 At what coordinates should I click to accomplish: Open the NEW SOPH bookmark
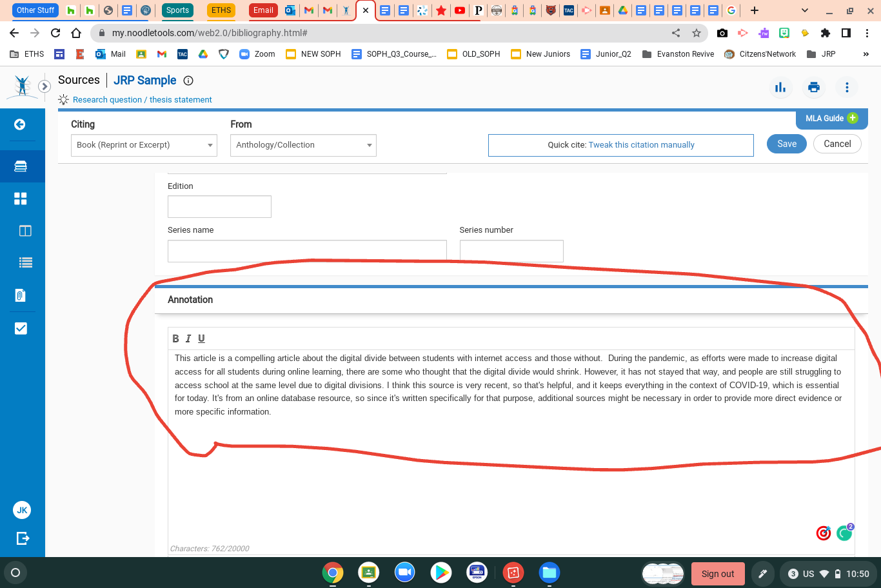coord(313,54)
